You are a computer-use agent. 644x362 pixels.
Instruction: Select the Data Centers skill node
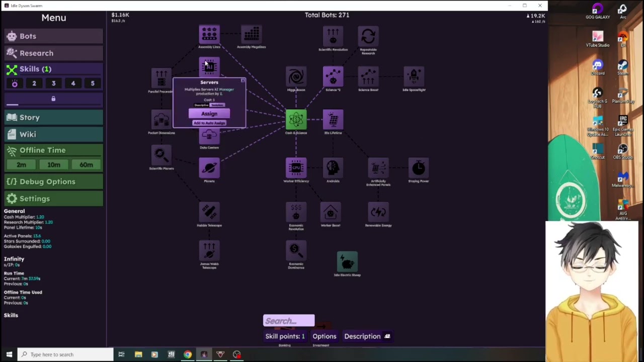tap(209, 137)
